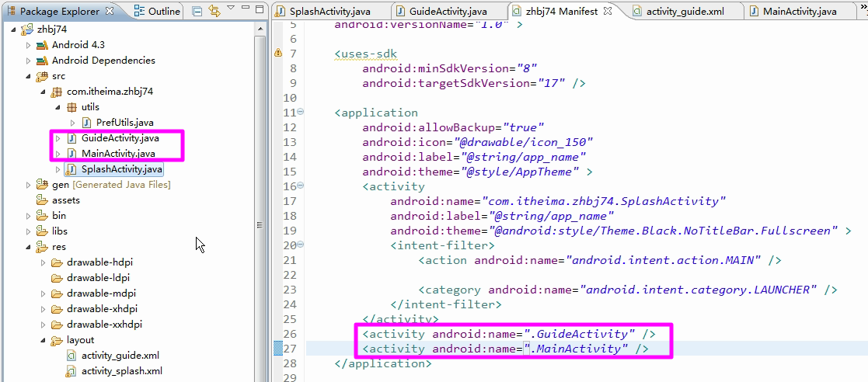
Task: Expand the gen folder node
Action: pos(28,184)
